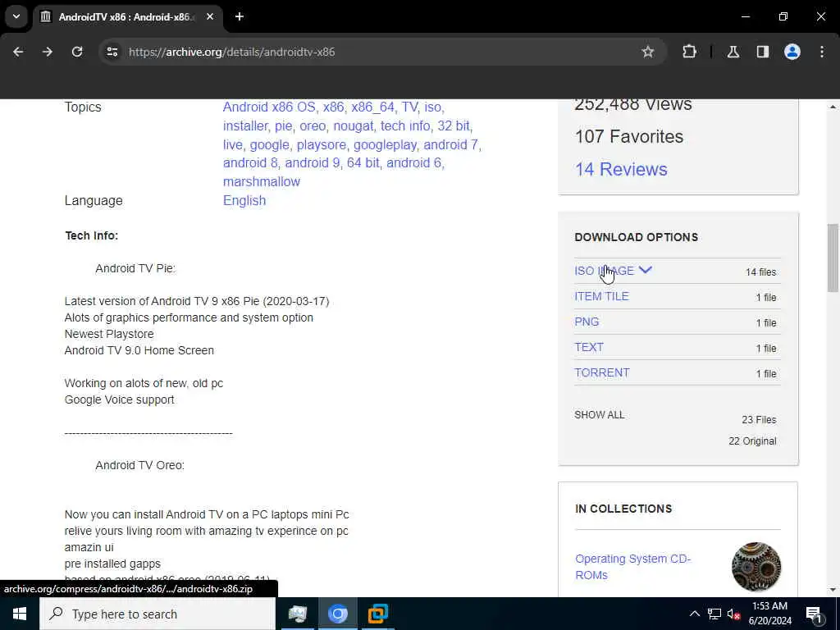
Task: Click the '107 Favorites' text
Action: pyautogui.click(x=629, y=137)
